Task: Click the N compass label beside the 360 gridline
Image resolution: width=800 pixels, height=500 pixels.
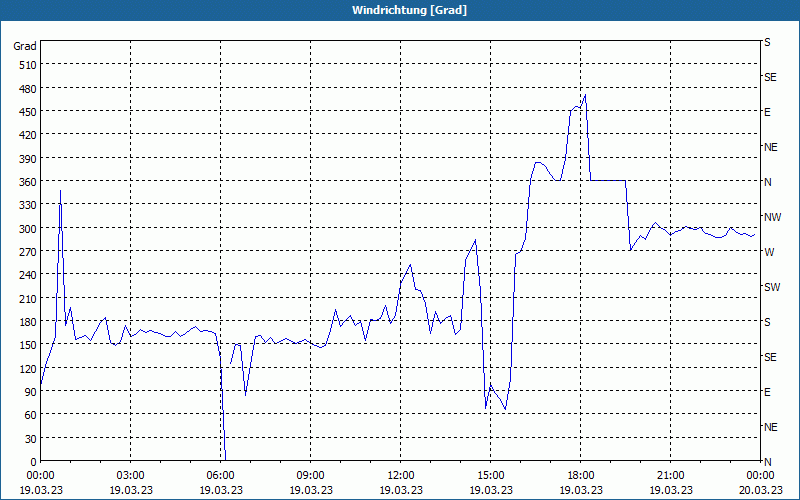Action: pos(768,182)
